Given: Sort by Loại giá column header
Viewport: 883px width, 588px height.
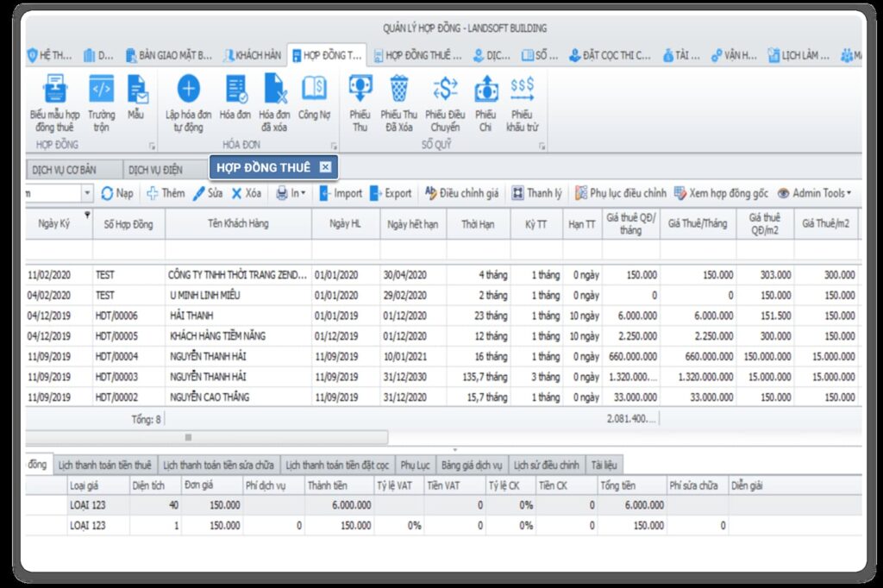Looking at the screenshot, I should point(98,485).
